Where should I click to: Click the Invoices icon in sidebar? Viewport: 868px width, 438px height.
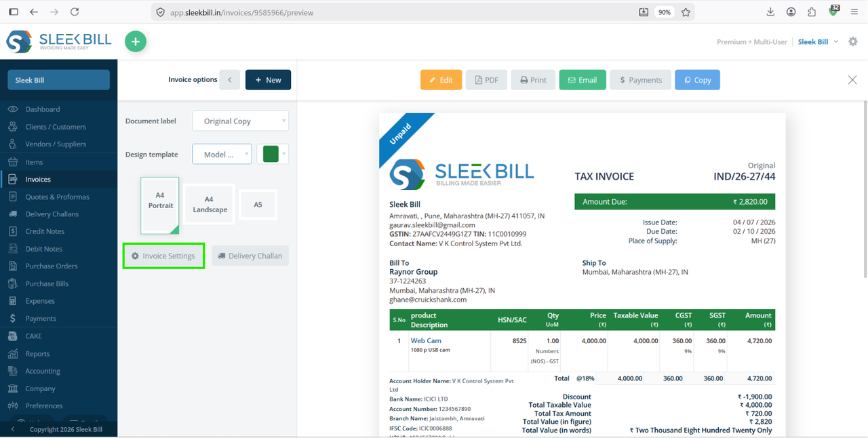click(13, 179)
